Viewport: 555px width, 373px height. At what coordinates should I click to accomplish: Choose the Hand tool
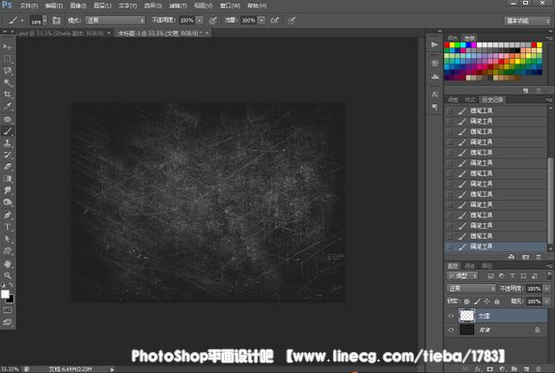[7, 264]
